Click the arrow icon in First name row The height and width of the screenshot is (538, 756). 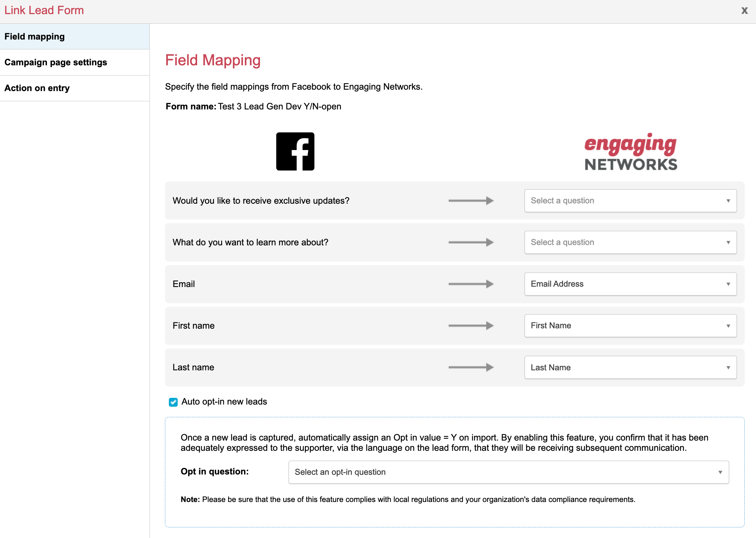click(471, 325)
